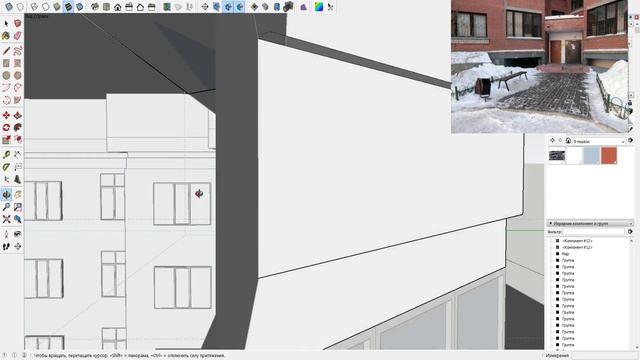Select the Scale tool
Screen dimensions: 640x360
point(6,140)
